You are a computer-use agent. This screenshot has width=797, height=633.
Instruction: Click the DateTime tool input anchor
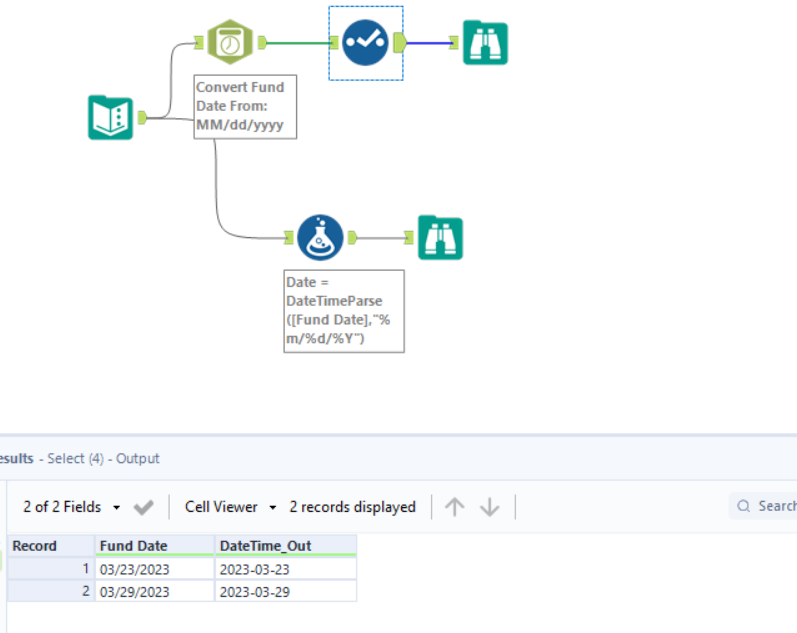tap(199, 42)
